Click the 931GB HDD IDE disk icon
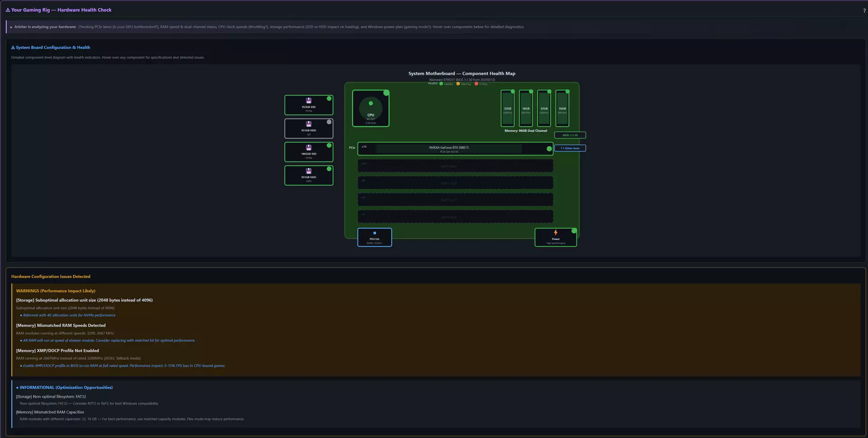Screen dimensions: 868x438 pos(309,124)
